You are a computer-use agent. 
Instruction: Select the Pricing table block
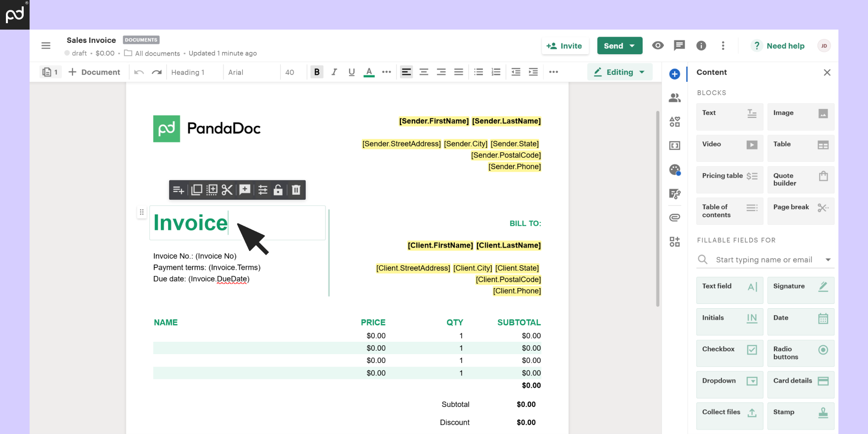click(x=730, y=180)
